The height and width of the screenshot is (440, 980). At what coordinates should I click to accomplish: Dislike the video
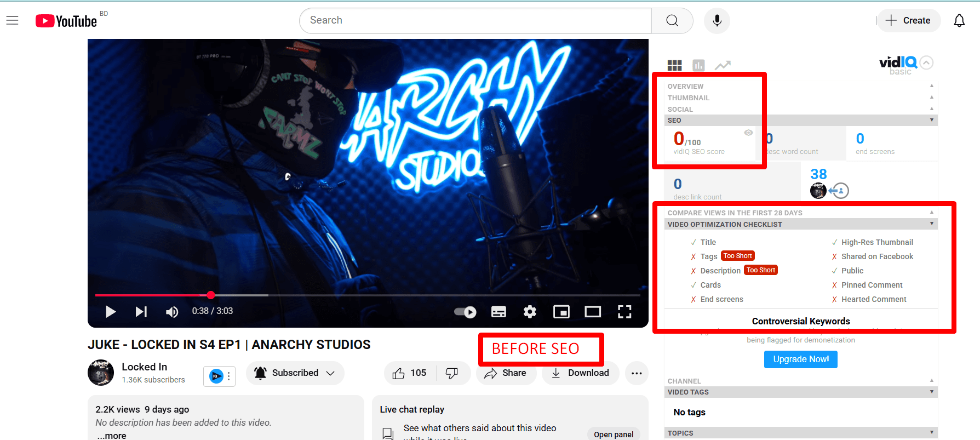(x=452, y=373)
